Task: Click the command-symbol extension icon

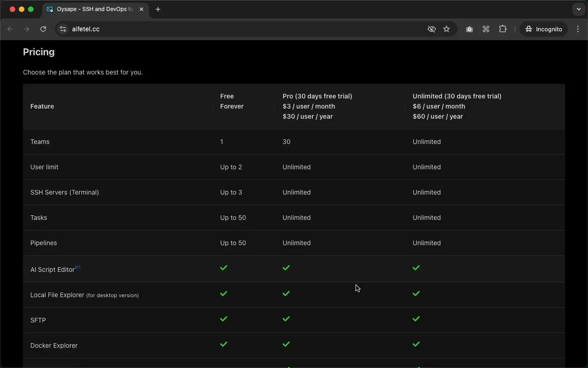Action: pos(486,29)
